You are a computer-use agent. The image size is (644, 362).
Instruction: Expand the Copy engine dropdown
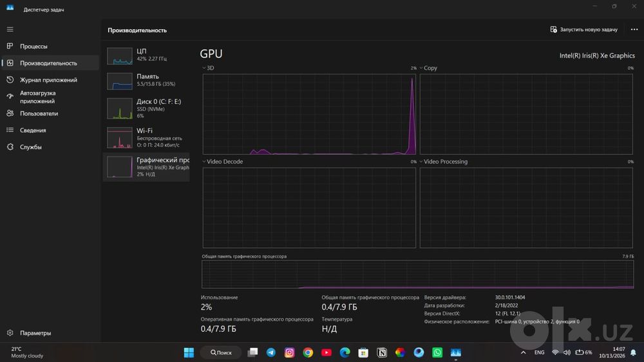pos(428,68)
